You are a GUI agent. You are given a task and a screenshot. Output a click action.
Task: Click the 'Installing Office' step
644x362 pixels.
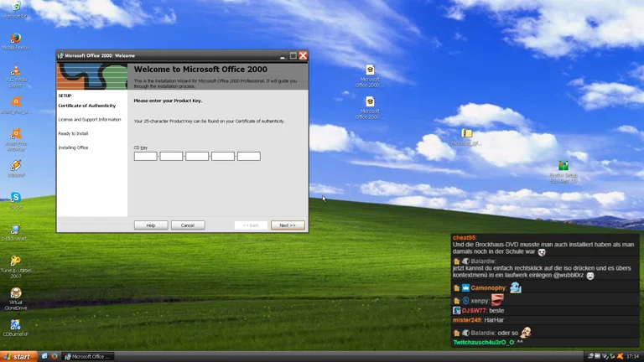coord(73,147)
